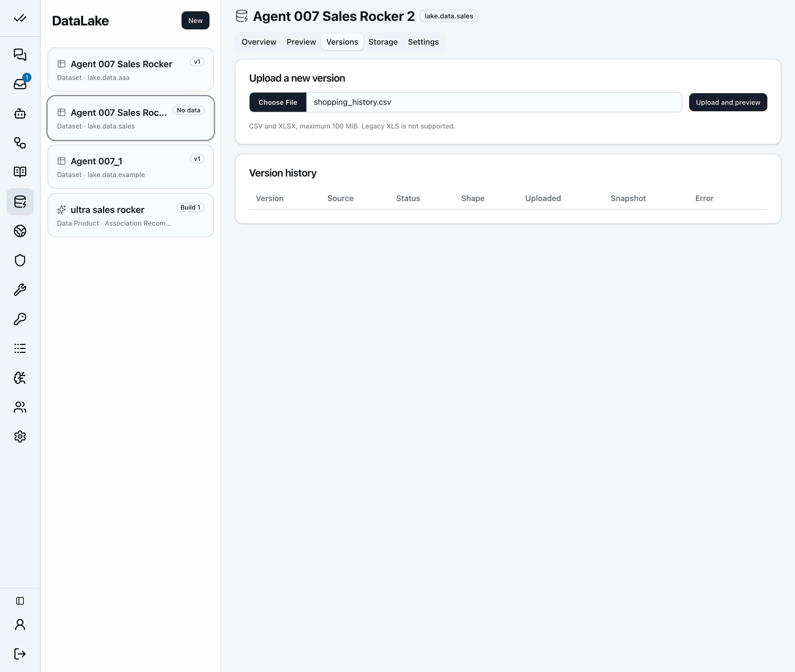Viewport: 795px width, 672px height.
Task: Switch to the Storage tab
Action: click(383, 42)
